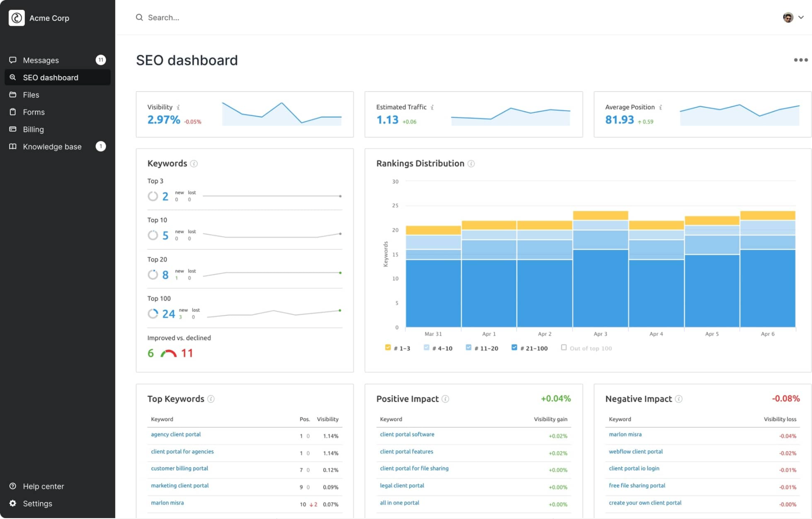The image size is (812, 519).
Task: Open the agency client portal keyword link
Action: tap(176, 435)
